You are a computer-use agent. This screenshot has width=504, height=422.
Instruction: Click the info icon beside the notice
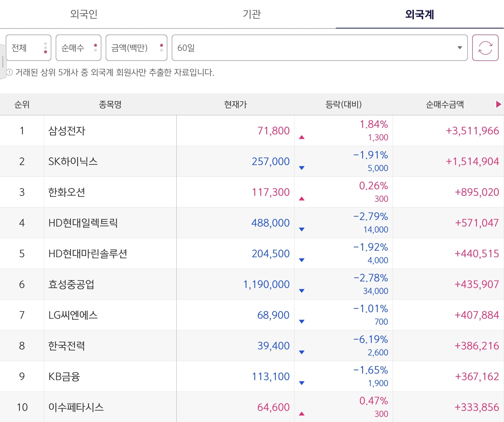coord(10,72)
